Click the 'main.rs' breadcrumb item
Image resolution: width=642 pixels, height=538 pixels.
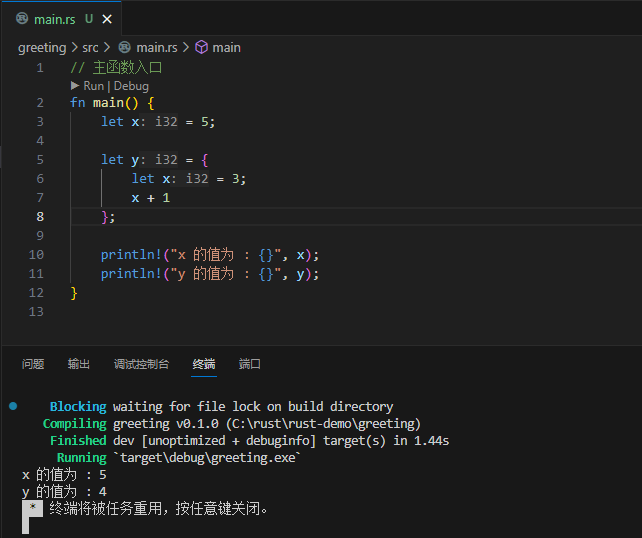click(157, 48)
